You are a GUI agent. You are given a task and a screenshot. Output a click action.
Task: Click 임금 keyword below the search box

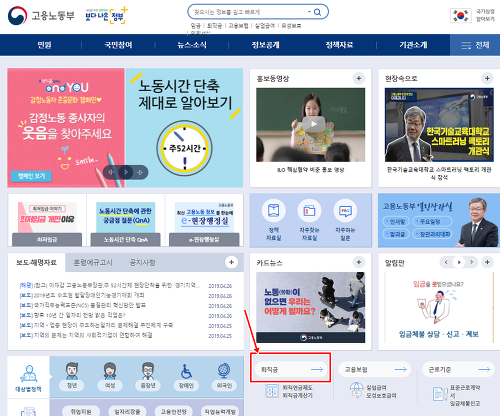click(196, 26)
